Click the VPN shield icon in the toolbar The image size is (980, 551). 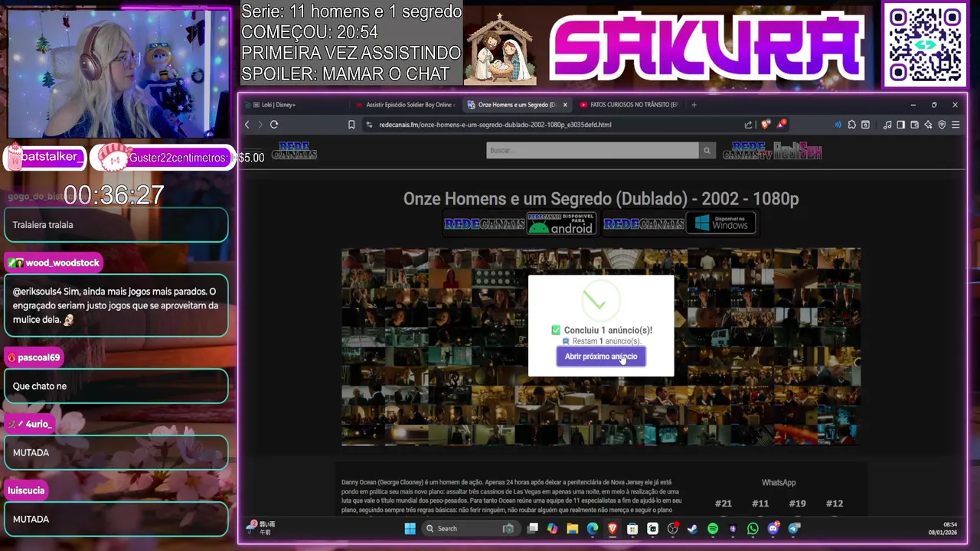click(x=942, y=125)
